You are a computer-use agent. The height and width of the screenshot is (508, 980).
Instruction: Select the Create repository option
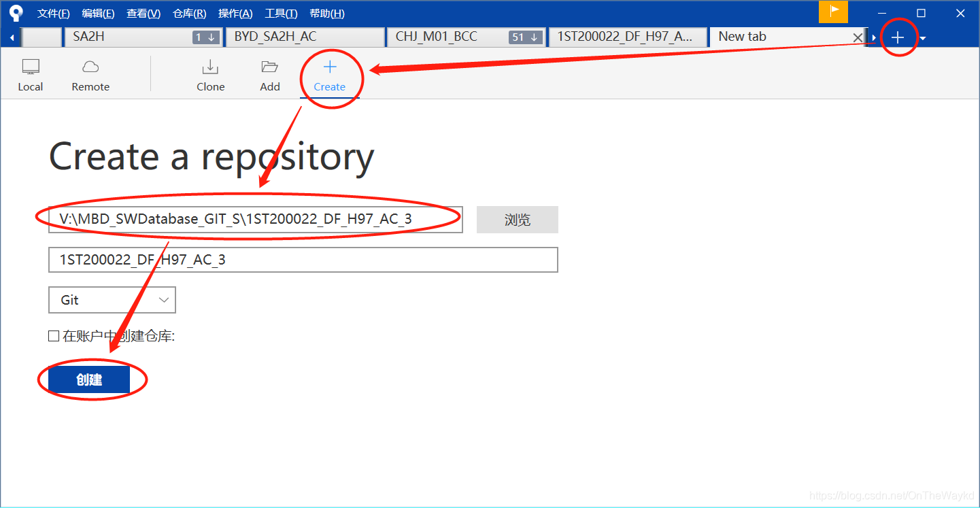point(330,75)
